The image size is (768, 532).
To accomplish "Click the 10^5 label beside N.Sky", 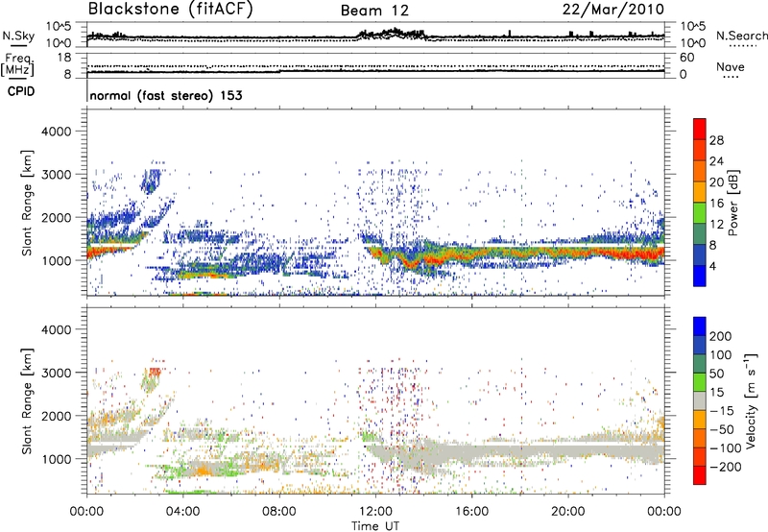I will 59,27.
